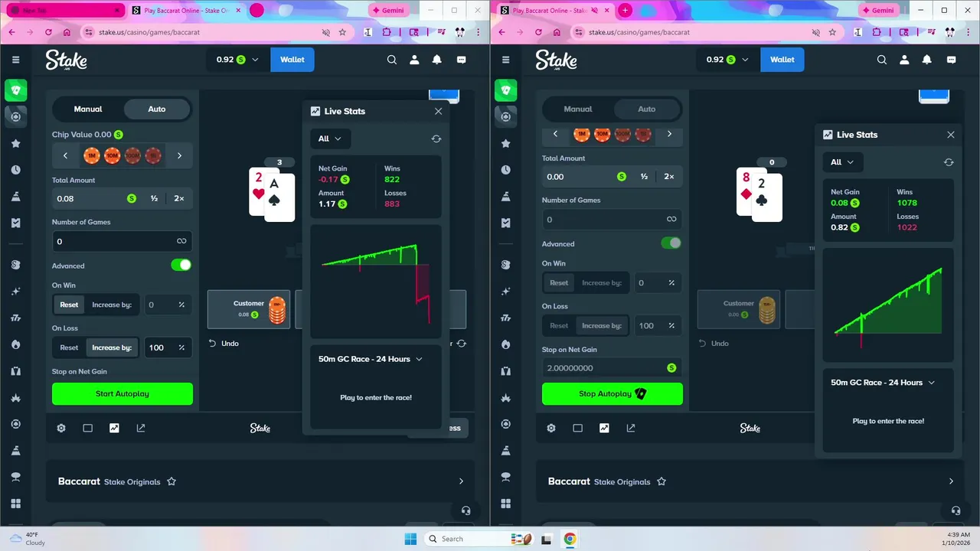Click Number of Games field in left window
The width and height of the screenshot is (980, 551).
(122, 241)
